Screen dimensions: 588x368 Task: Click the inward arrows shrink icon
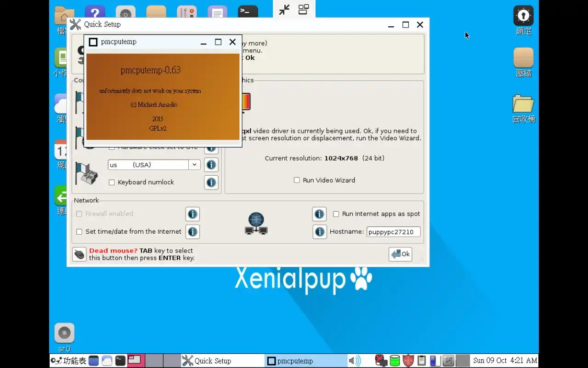[x=284, y=9]
